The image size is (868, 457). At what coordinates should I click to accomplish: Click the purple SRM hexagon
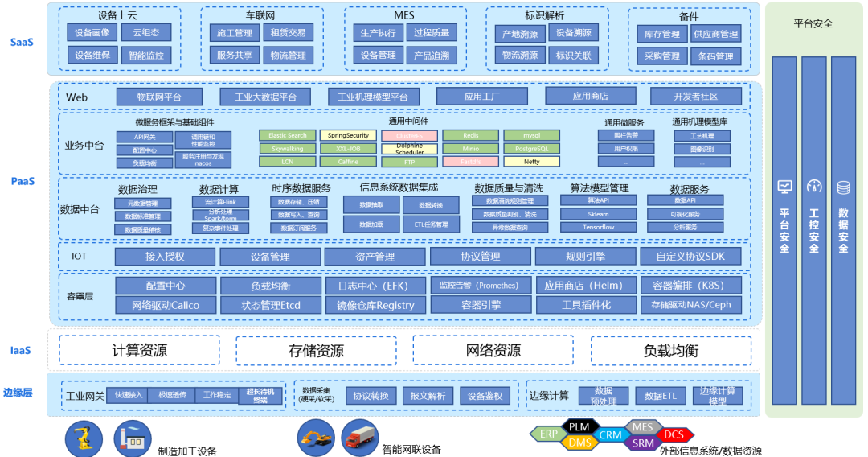tap(642, 443)
